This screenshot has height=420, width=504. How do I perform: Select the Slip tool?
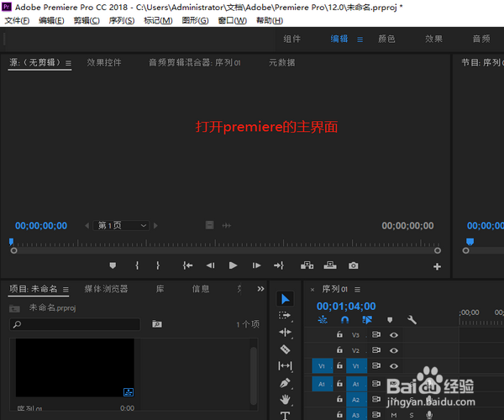click(x=285, y=365)
